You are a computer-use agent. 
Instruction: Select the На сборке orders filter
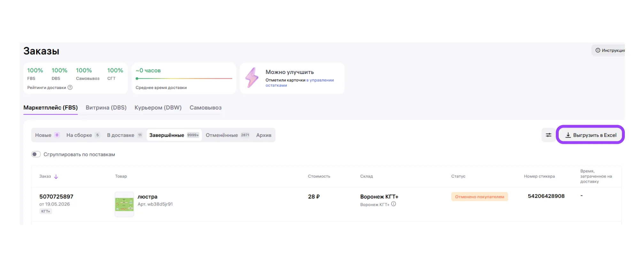pyautogui.click(x=83, y=135)
